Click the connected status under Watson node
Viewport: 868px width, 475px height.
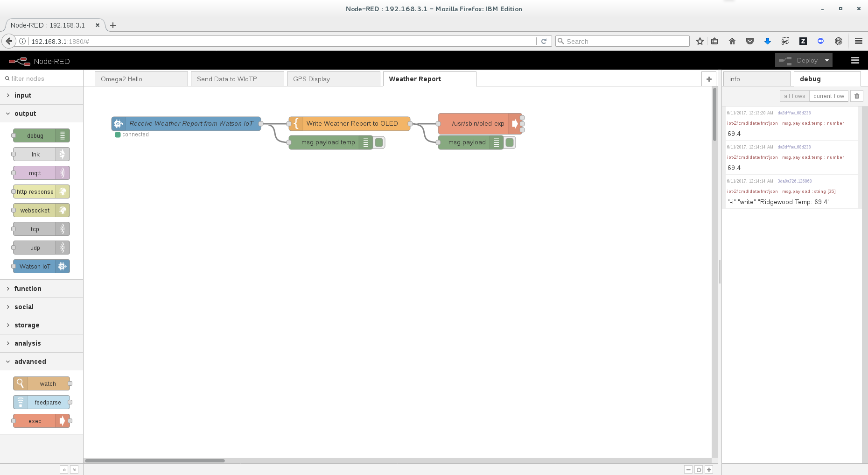132,135
